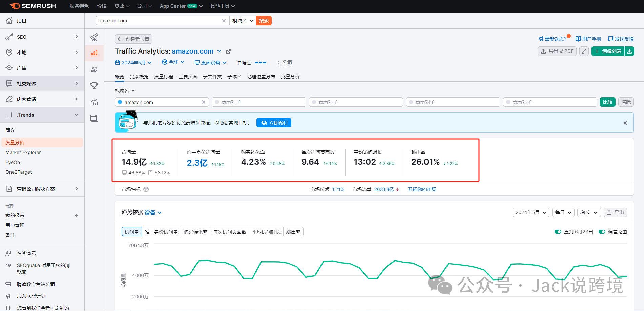Open the 根域名 dropdown beside search
This screenshot has width=644, height=311.
click(x=243, y=21)
